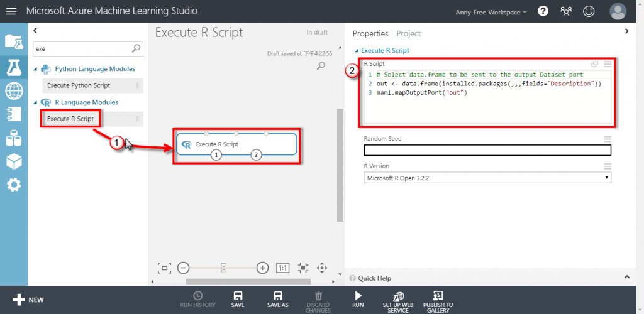Click inside the R Script code editor
644x314 pixels.
point(487,96)
